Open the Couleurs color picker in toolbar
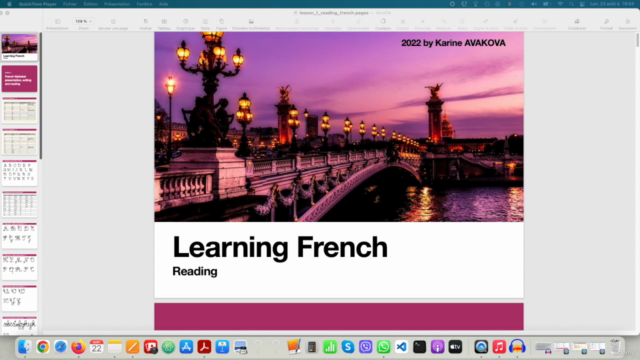 tap(383, 24)
